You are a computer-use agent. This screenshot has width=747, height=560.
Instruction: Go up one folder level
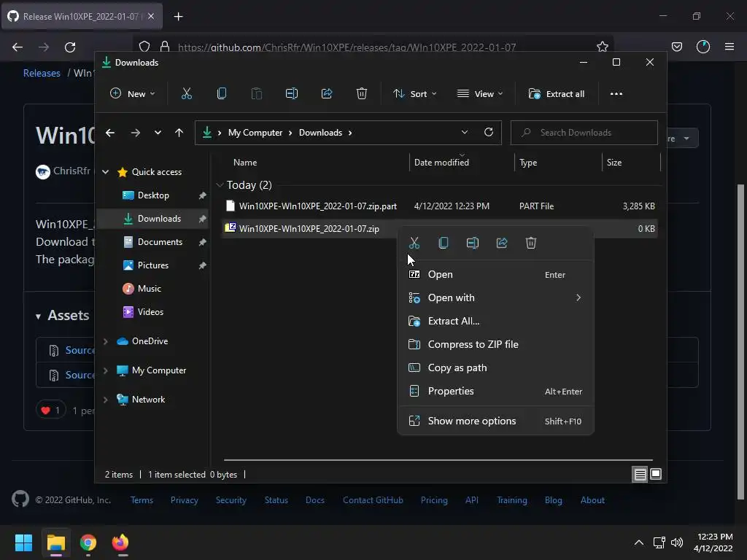(x=179, y=133)
